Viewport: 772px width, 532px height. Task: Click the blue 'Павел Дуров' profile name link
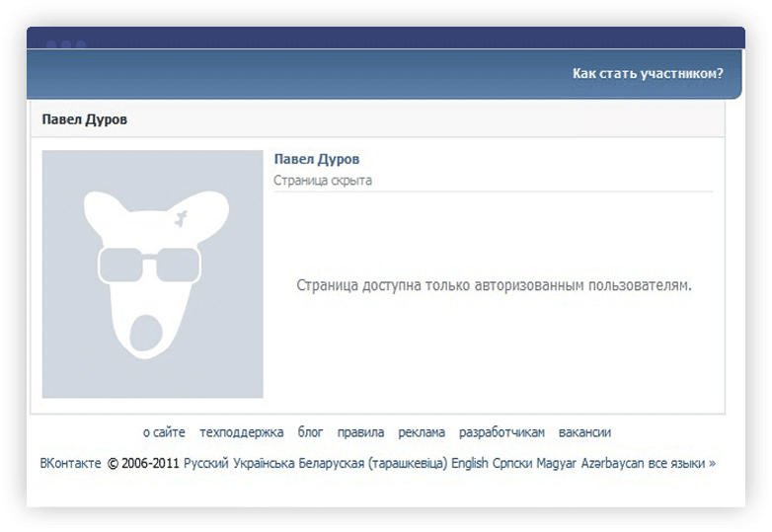point(317,159)
